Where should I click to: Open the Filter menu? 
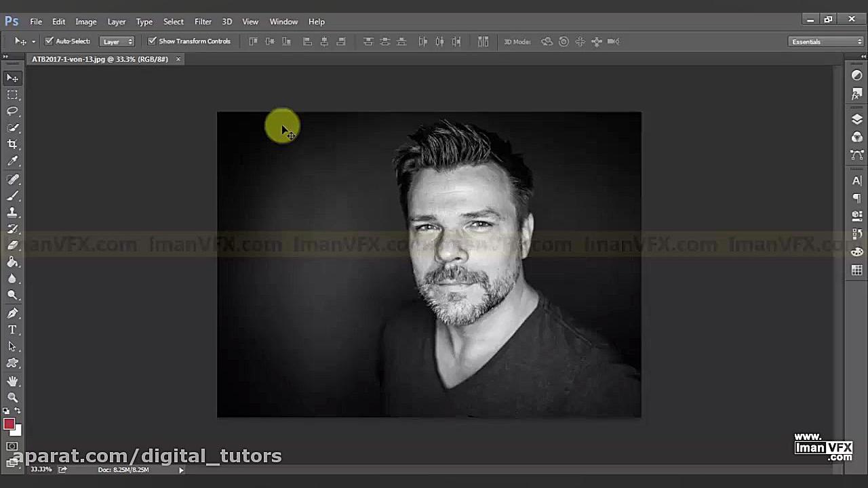(203, 22)
